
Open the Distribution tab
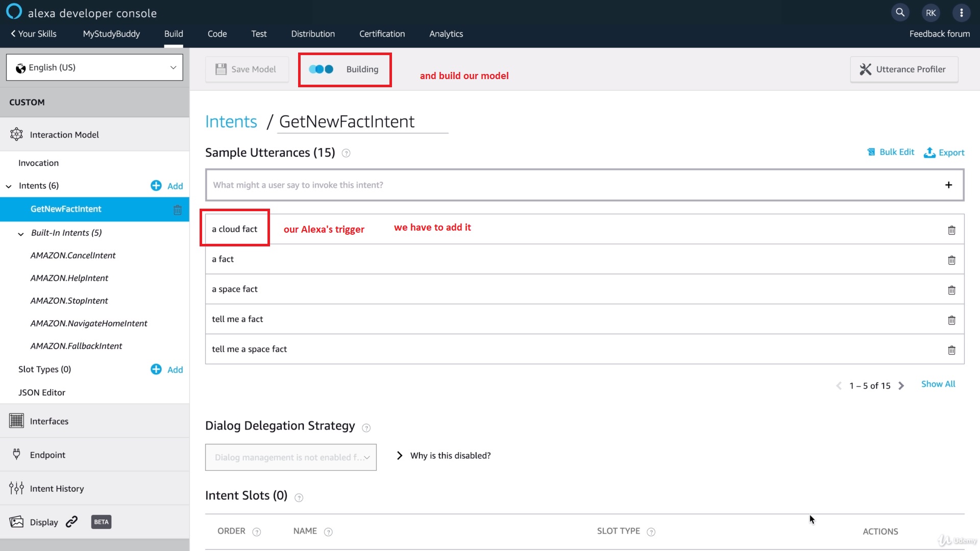tap(313, 34)
